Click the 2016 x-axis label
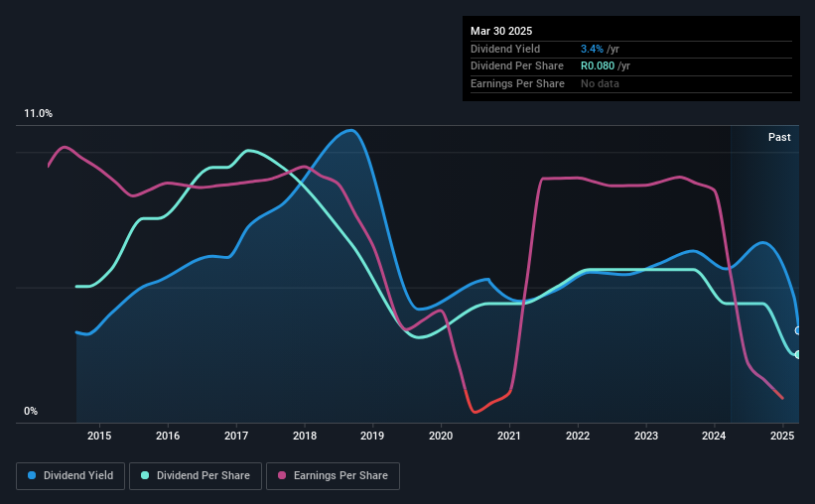Image resolution: width=815 pixels, height=504 pixels. [x=168, y=436]
